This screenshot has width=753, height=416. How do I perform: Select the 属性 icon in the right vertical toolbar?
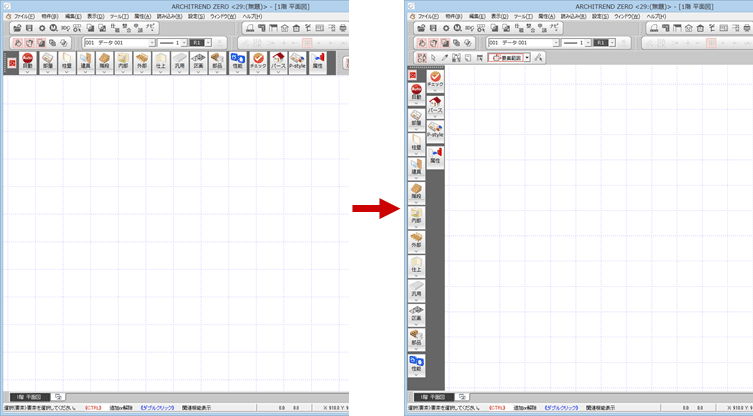point(435,155)
